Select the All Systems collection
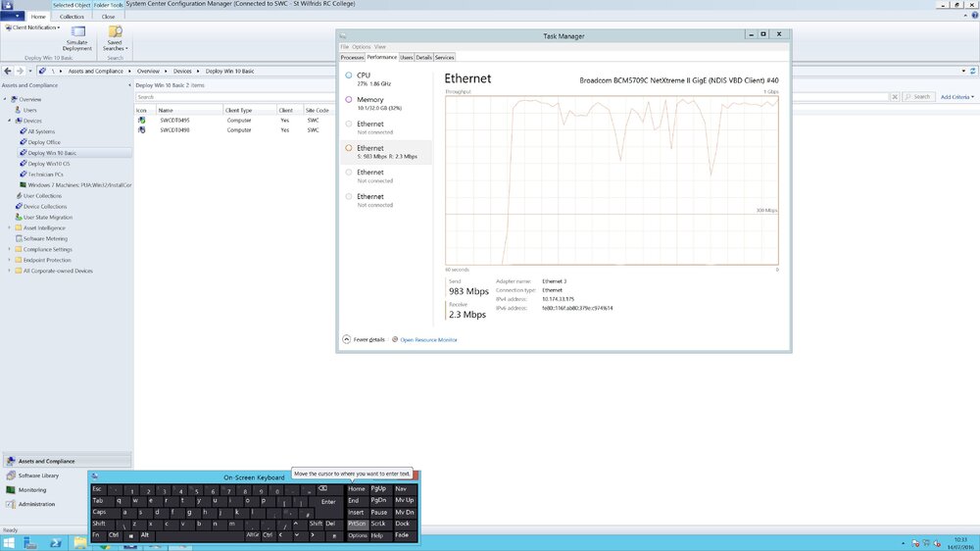The width and height of the screenshot is (980, 551). (x=41, y=131)
